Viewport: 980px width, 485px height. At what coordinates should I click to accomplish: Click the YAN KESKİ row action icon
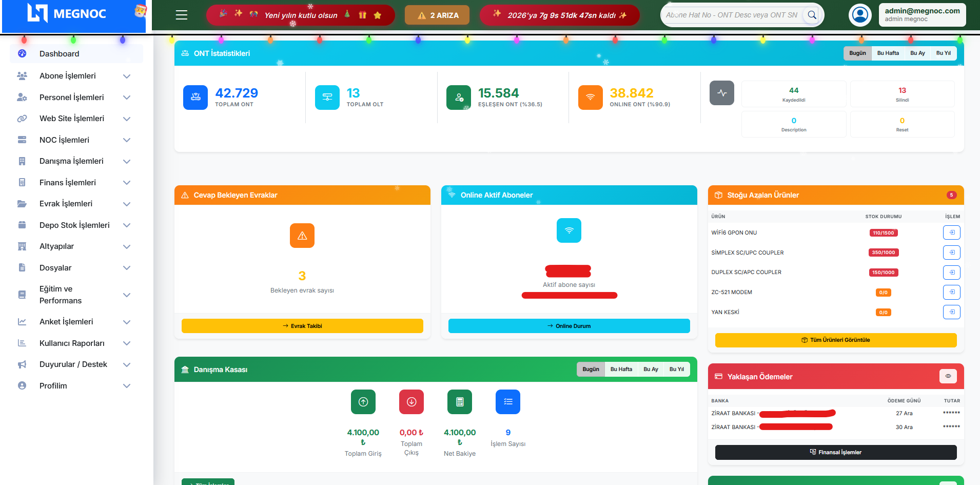(x=951, y=312)
